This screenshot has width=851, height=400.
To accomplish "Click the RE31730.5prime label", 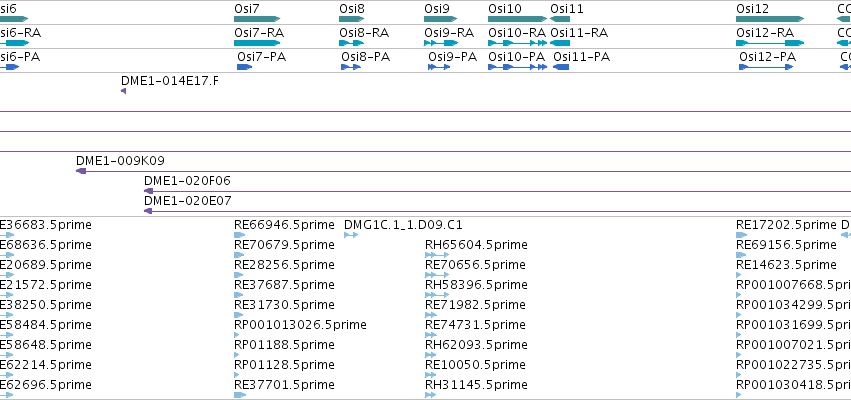I will coord(284,305).
